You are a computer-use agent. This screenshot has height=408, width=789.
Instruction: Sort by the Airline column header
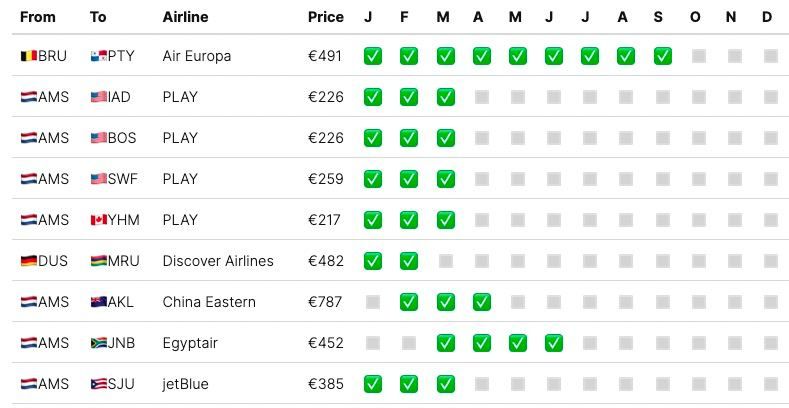(185, 17)
